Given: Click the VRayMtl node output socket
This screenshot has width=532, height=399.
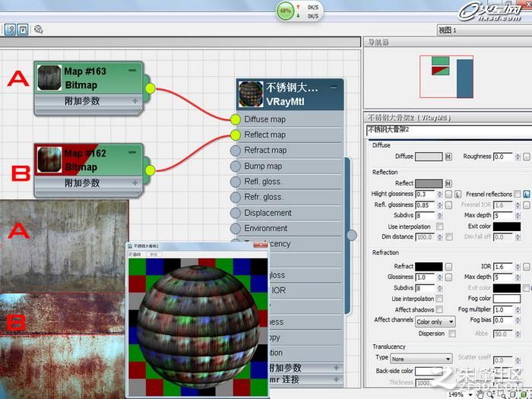Looking at the screenshot, I should coord(352,235).
